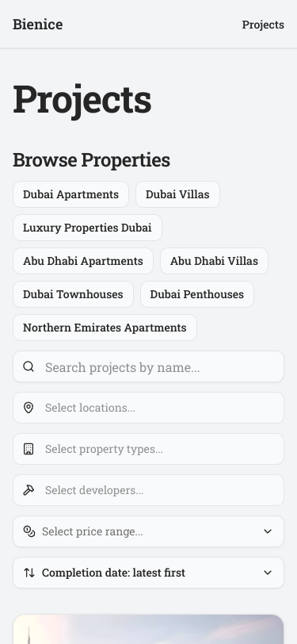
Task: Open the Bienice home logo
Action: (x=38, y=25)
